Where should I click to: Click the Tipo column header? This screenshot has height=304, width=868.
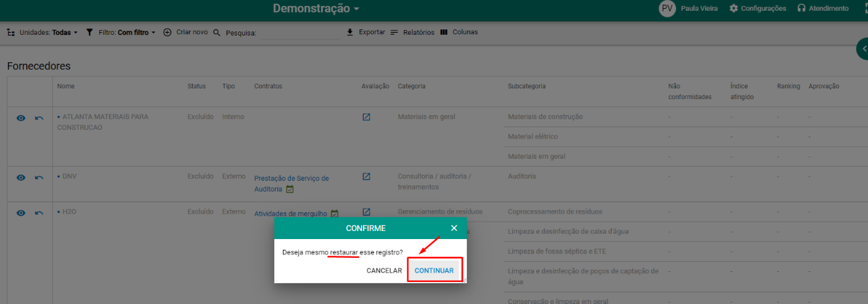point(229,86)
